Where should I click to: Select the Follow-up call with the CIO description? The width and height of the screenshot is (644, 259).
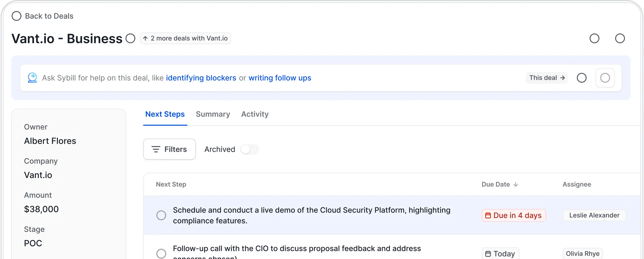297,253
